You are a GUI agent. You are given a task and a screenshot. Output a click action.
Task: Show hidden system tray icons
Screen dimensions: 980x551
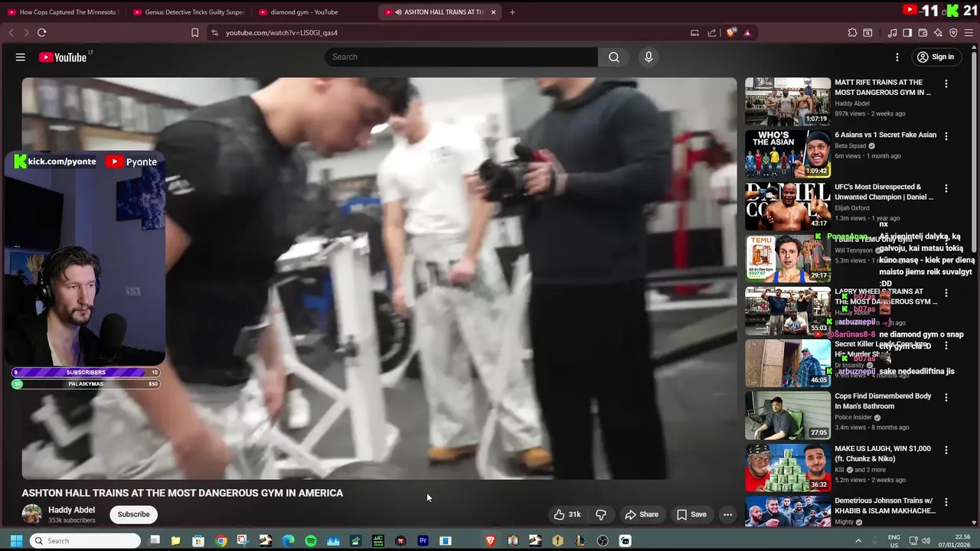click(x=858, y=541)
